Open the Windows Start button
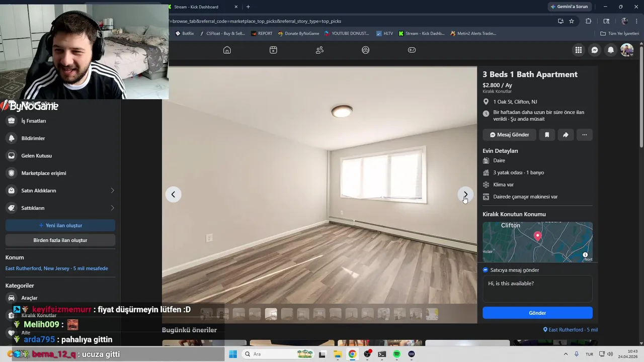The width and height of the screenshot is (644, 362). click(233, 354)
